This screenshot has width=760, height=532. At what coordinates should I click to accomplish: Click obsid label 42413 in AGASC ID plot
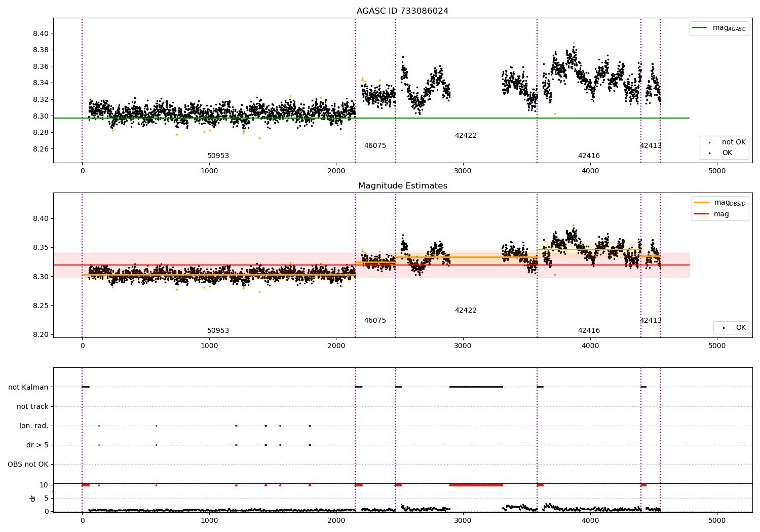pyautogui.click(x=651, y=145)
